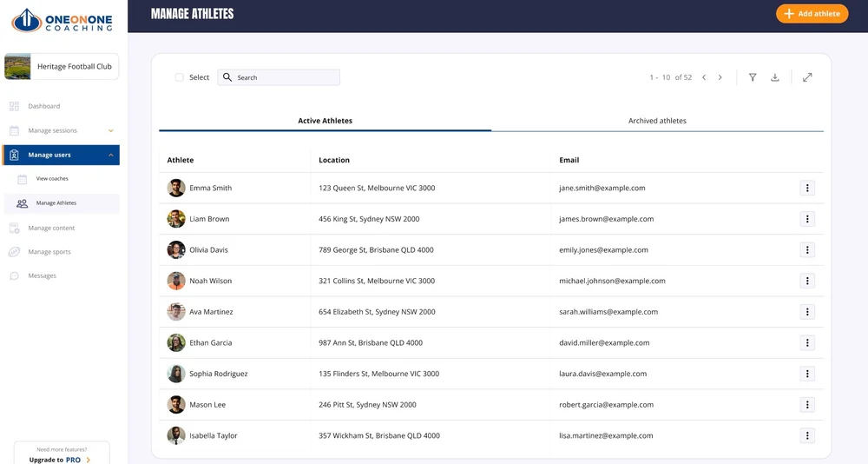Expand the Manage sessions menu
This screenshot has height=464, width=868.
[x=110, y=130]
